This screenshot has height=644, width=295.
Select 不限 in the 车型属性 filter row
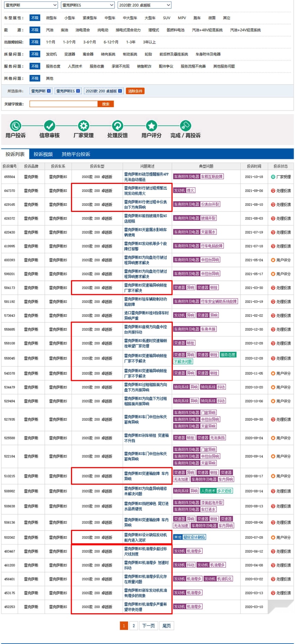point(35,18)
